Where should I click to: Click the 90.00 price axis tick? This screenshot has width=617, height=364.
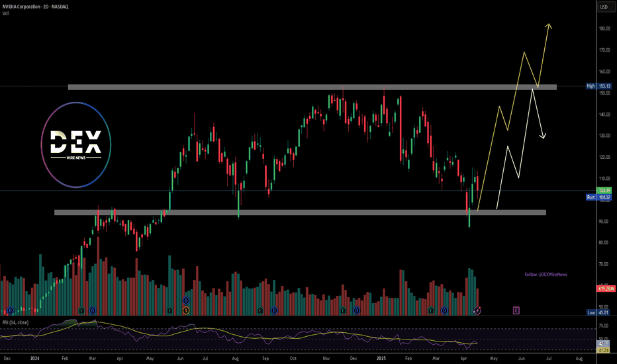[604, 221]
